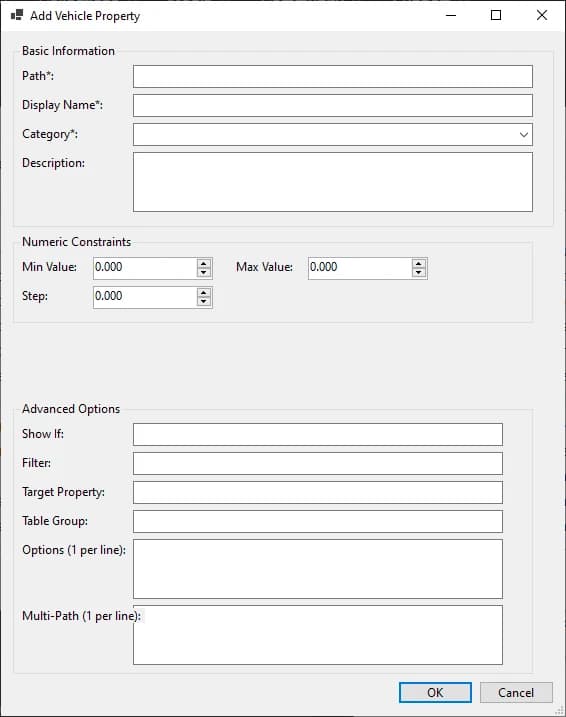Decrease Step with down arrow
The height and width of the screenshot is (717, 566).
204,302
